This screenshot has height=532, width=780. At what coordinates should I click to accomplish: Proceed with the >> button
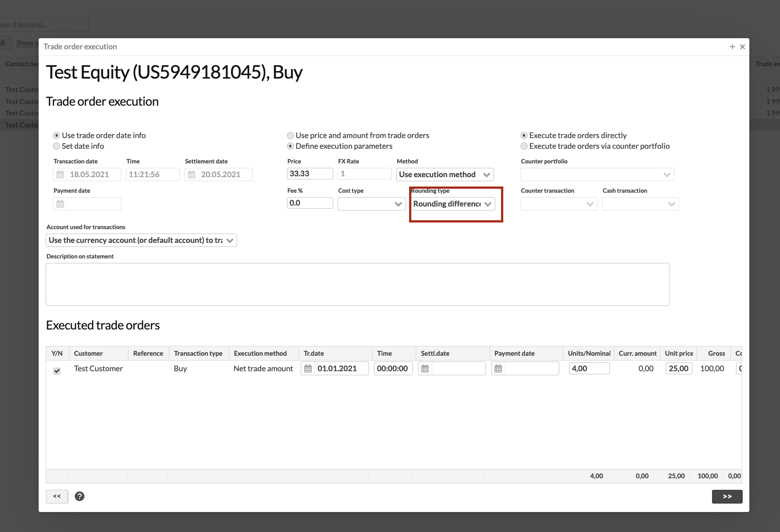tap(727, 496)
